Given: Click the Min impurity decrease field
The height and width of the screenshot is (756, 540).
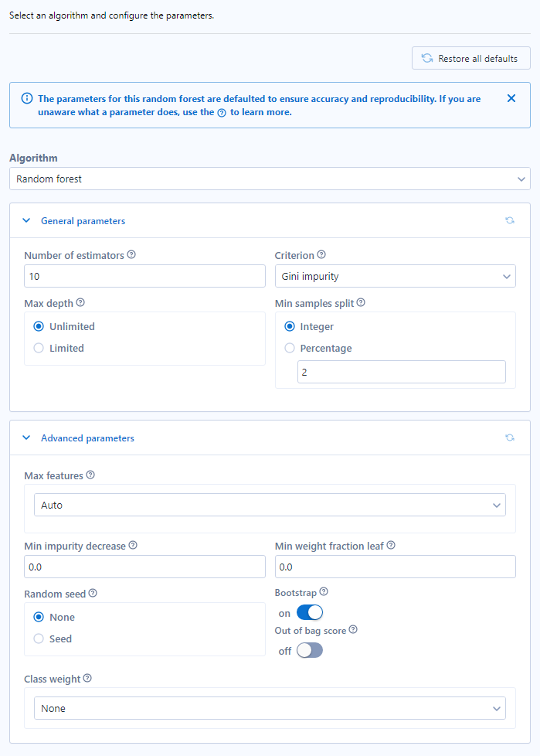Looking at the screenshot, I should 144,567.
